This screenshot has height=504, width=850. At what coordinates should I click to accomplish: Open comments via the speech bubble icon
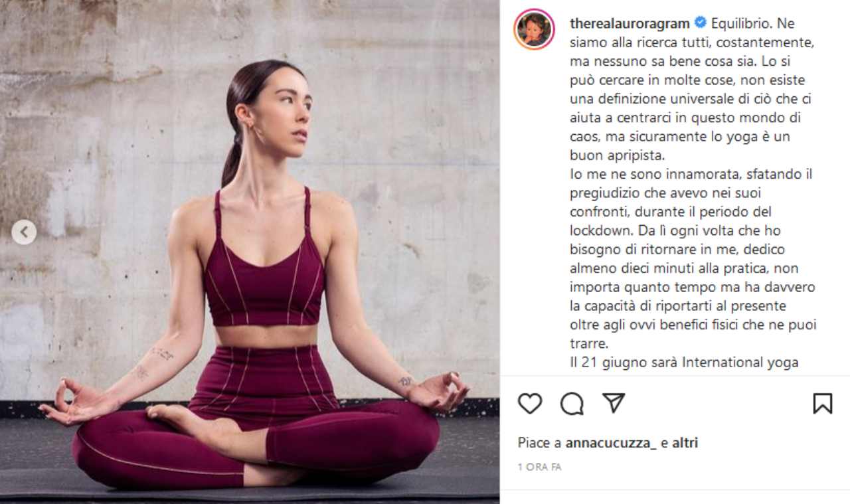pyautogui.click(x=572, y=403)
